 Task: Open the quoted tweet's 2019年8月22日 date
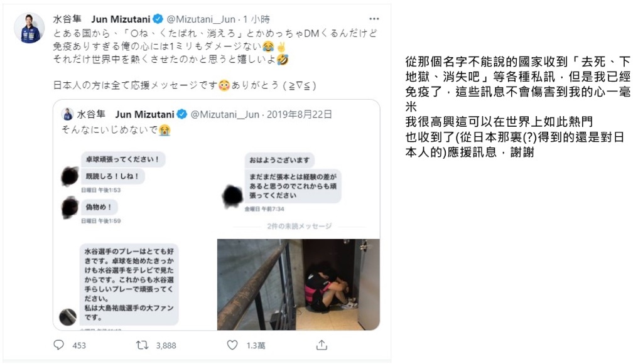pyautogui.click(x=300, y=114)
